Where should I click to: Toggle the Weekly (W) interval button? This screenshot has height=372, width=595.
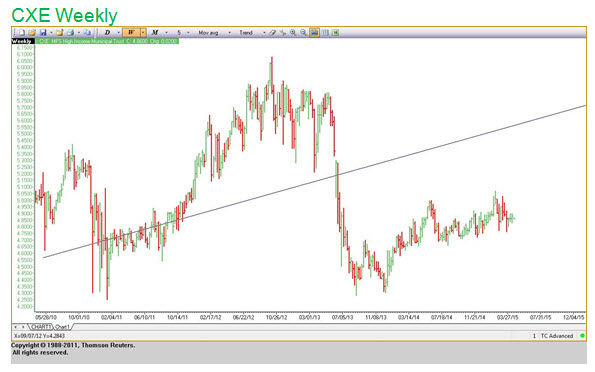point(131,33)
